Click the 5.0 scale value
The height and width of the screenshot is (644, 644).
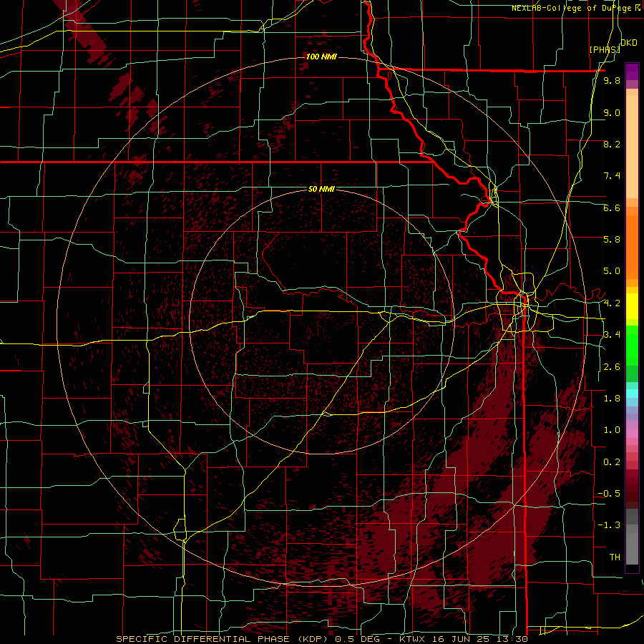pyautogui.click(x=612, y=271)
